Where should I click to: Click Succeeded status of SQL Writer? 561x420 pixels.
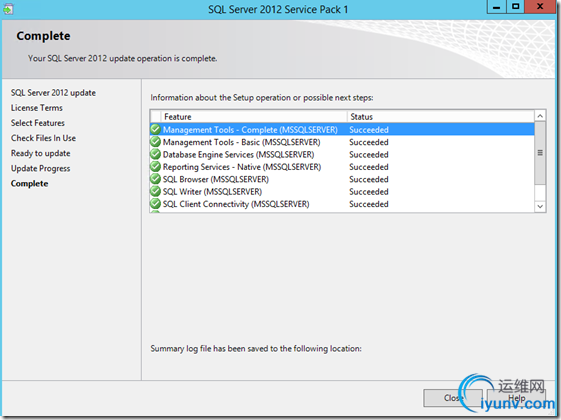(369, 191)
